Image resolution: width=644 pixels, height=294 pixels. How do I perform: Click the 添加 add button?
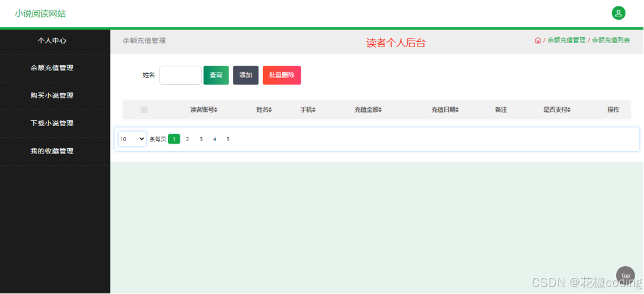[x=245, y=76]
